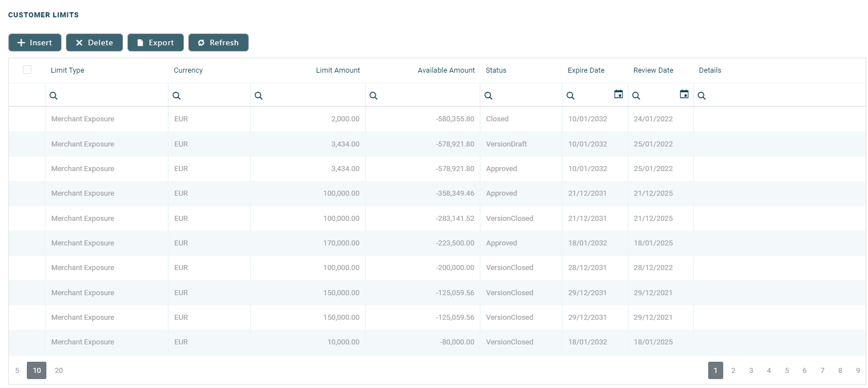Click the search icon under Limit Amount
The image size is (868, 388).
coord(258,96)
